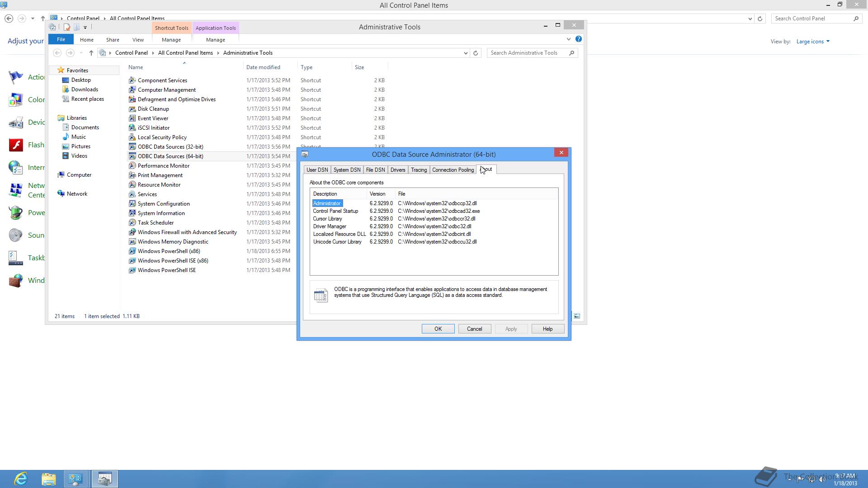868x488 pixels.
Task: Select the Event Viewer shortcut icon
Action: point(132,118)
